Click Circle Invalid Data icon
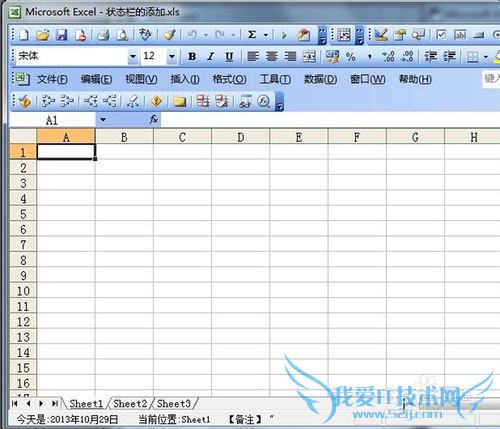This screenshot has height=429, width=500. coord(203,101)
